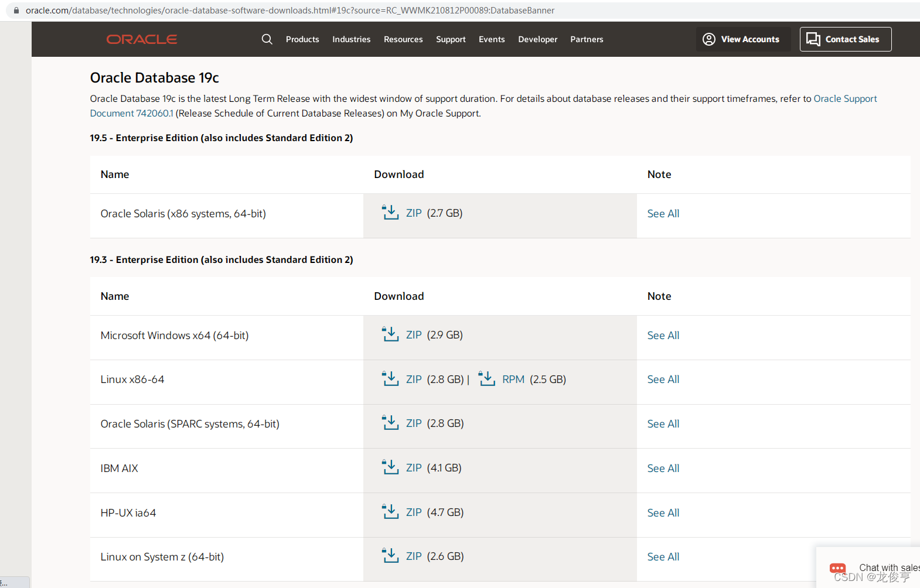
Task: Click download icon for Oracle Solaris x86 ZIP
Action: tap(390, 213)
